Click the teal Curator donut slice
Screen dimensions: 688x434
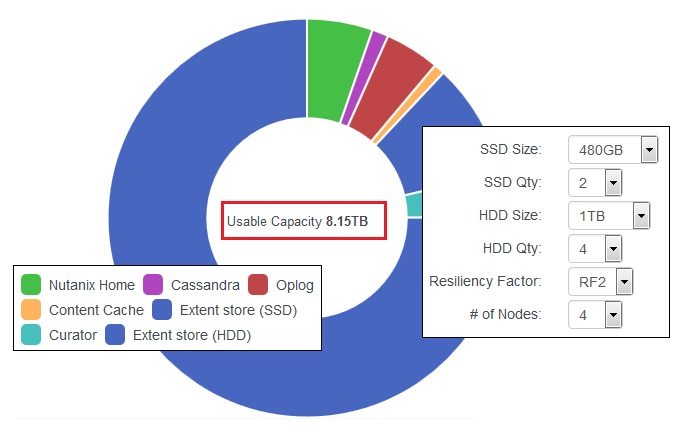click(414, 205)
